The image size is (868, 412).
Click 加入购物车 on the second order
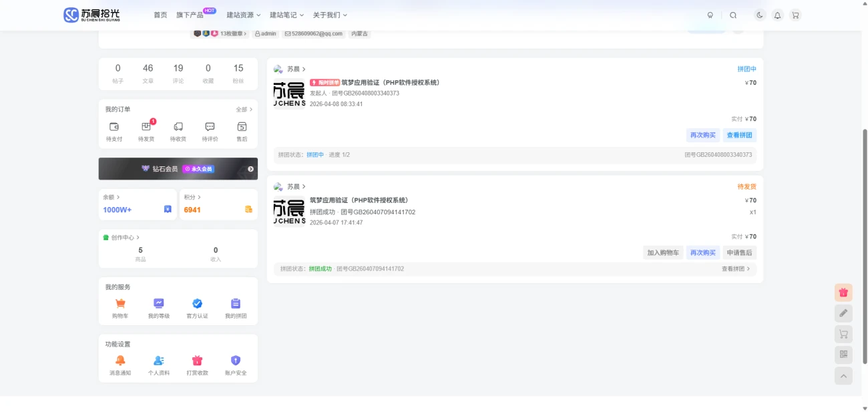coord(664,252)
